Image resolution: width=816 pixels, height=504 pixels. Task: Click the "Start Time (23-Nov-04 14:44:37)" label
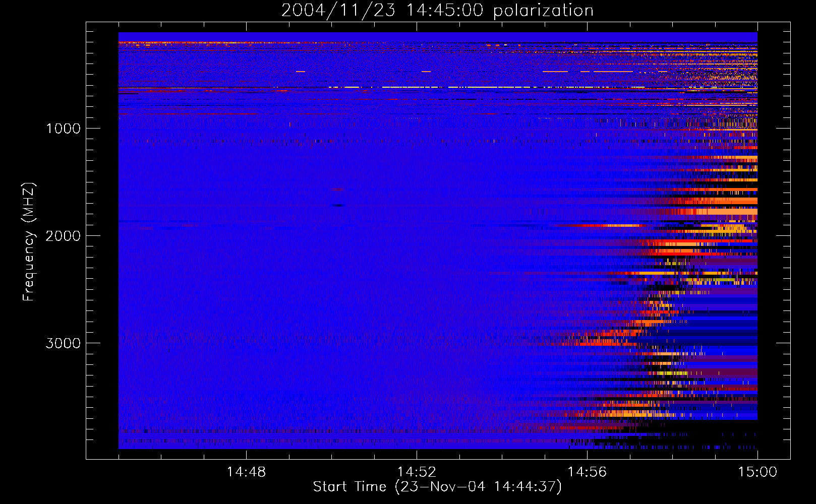point(437,487)
